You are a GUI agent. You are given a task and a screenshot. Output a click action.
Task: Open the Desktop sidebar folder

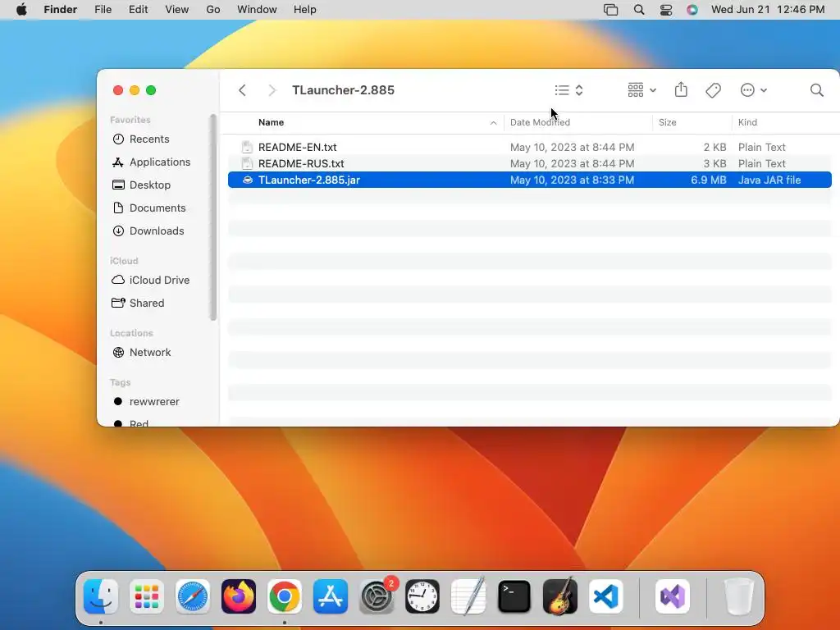click(x=141, y=185)
